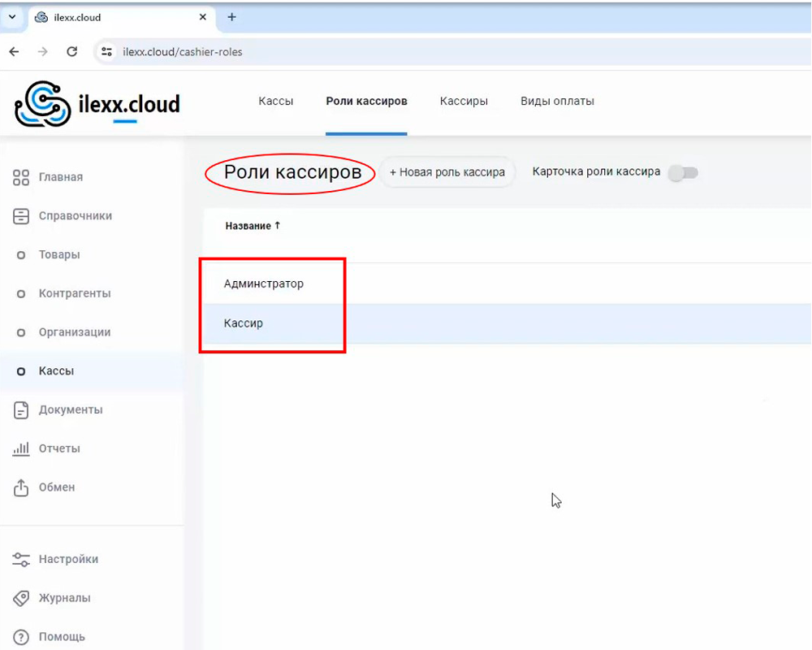Image resolution: width=812 pixels, height=650 pixels.
Task: Expand browser tab search dropdown arrow
Action: (x=12, y=17)
